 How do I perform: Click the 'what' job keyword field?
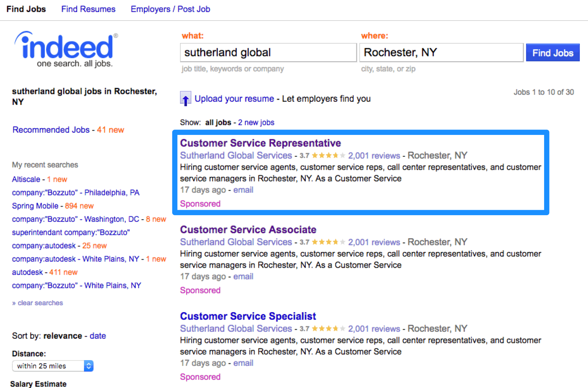(x=268, y=52)
